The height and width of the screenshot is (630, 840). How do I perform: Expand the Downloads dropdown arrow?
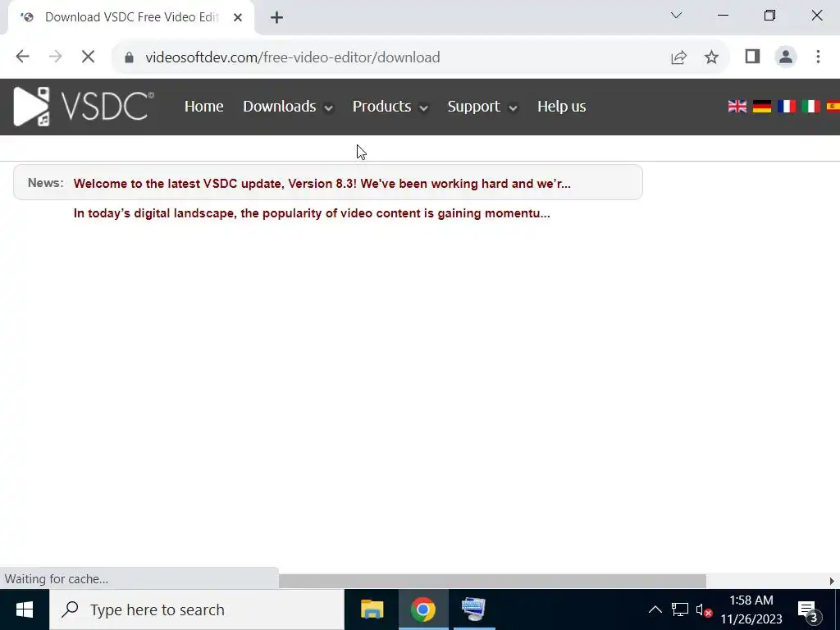[328, 107]
